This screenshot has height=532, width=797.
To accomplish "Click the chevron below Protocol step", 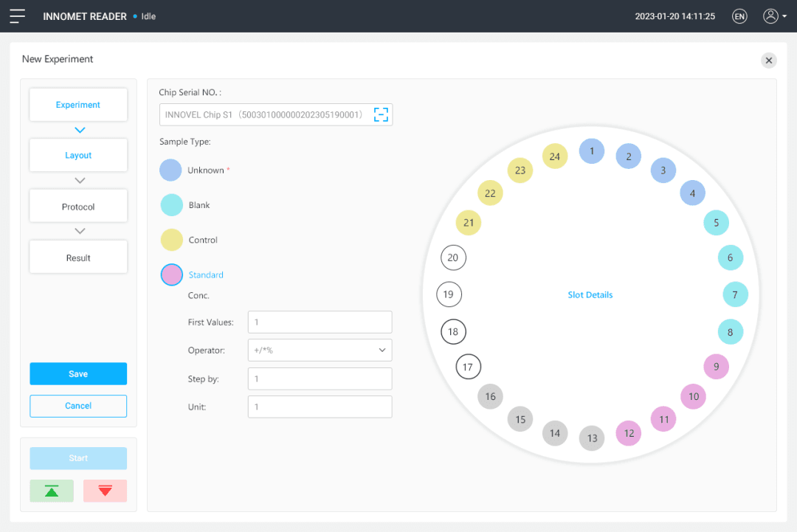I will [x=80, y=231].
